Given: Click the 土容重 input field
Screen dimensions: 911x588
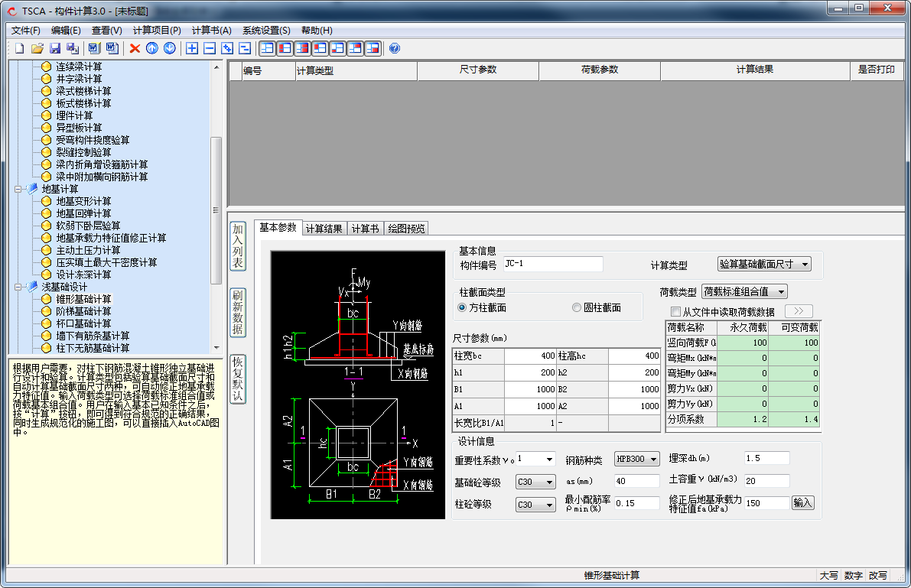Looking at the screenshot, I should pyautogui.click(x=767, y=481).
